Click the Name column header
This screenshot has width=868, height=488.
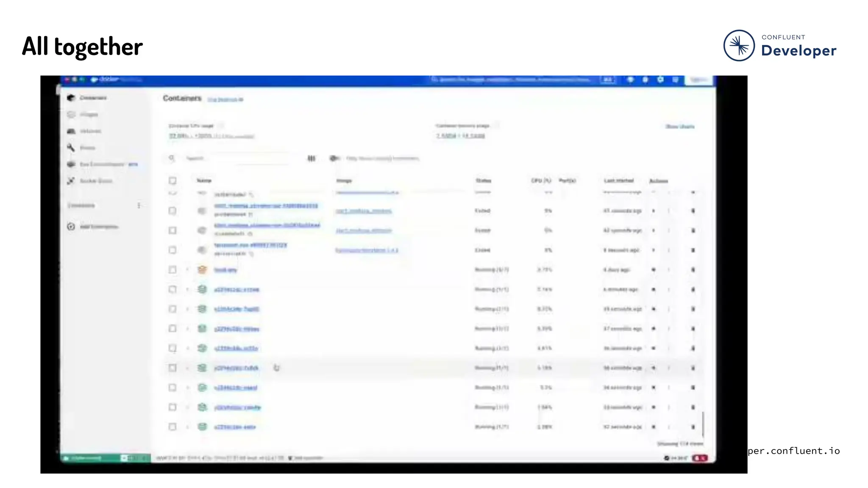coord(204,181)
